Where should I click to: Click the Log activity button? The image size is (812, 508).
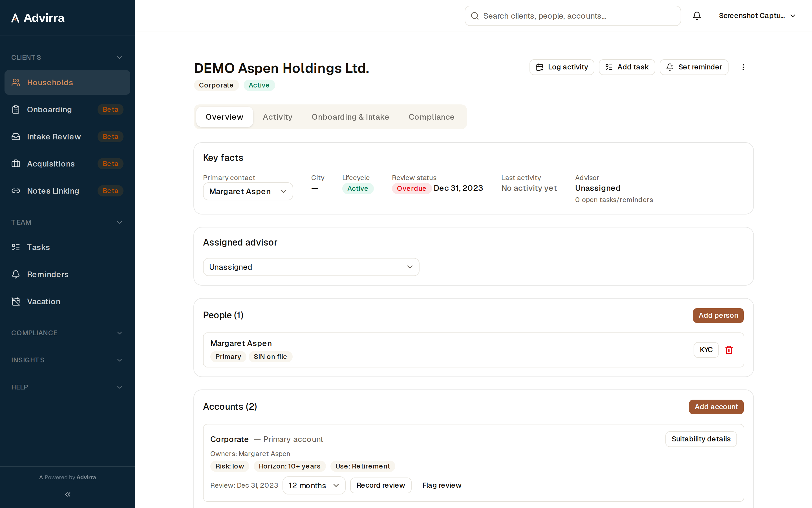point(562,67)
